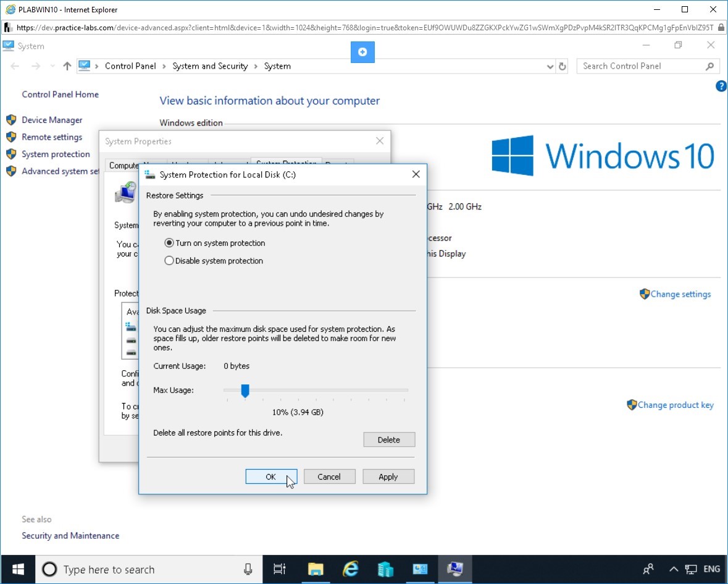The width and height of the screenshot is (728, 584).
Task: Open Advanced system settings link
Action: tap(61, 171)
